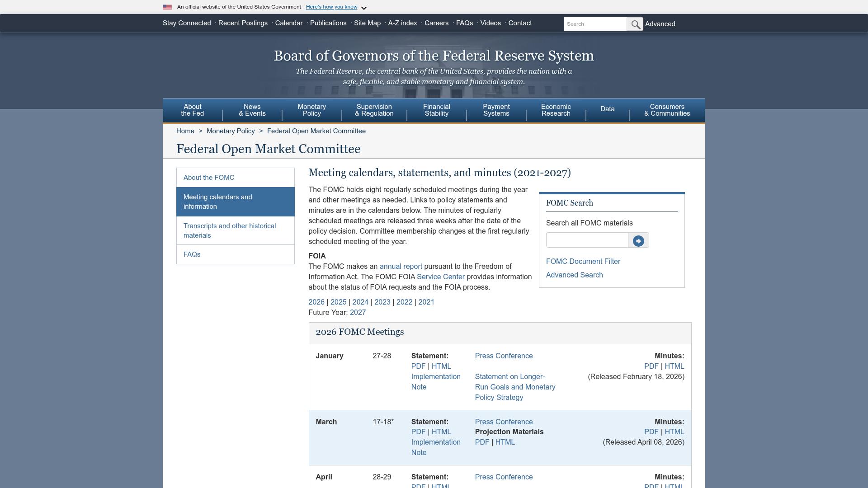Jump to the 2024 meetings year link
The width and height of the screenshot is (868, 488).
(x=360, y=302)
